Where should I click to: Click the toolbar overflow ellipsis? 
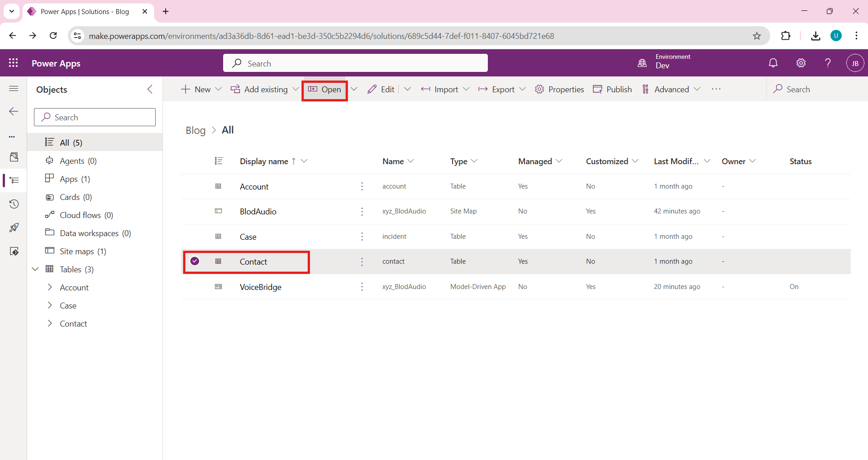[x=716, y=90]
